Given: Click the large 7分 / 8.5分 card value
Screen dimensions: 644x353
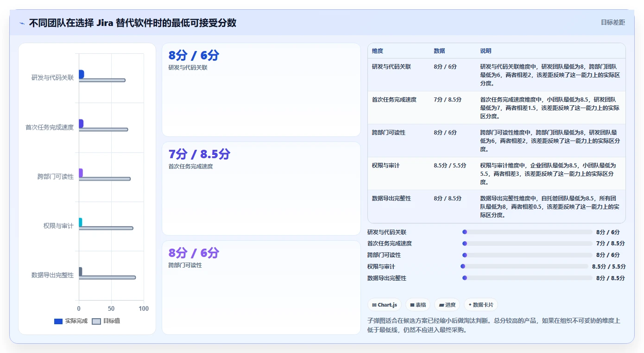Looking at the screenshot, I should click(x=199, y=154).
